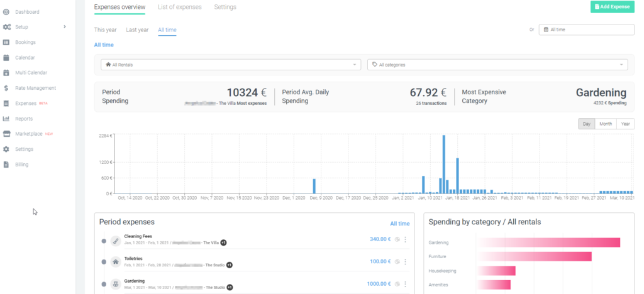Screen dimensions: 644x294
Task: Open the 100.00 € Toiletries amount
Action: (x=380, y=261)
